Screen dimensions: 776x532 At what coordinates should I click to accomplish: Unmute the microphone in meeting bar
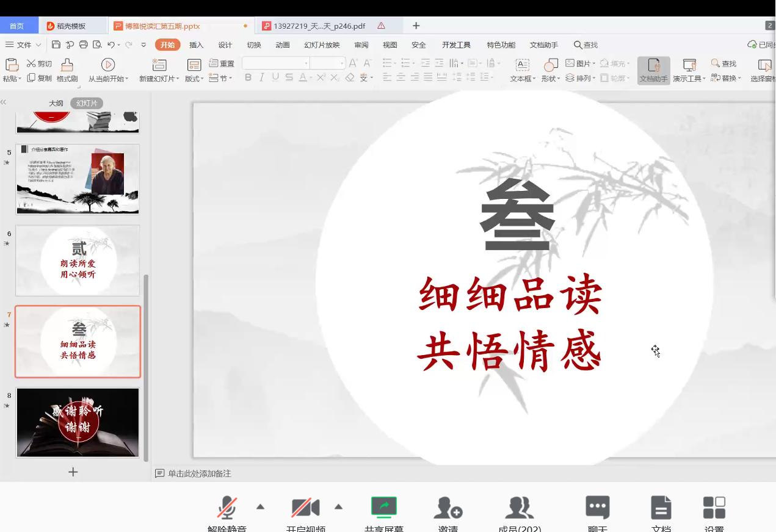tap(227, 508)
